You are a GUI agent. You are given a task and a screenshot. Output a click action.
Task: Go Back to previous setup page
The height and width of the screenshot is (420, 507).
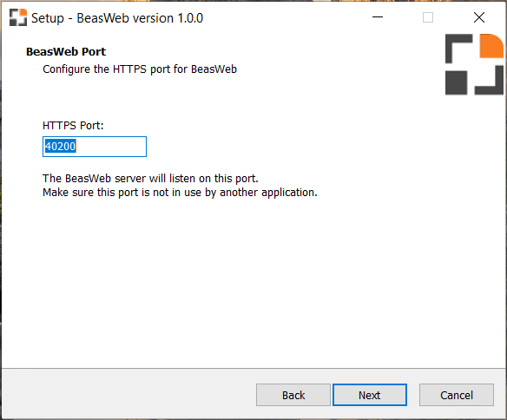pyautogui.click(x=293, y=395)
